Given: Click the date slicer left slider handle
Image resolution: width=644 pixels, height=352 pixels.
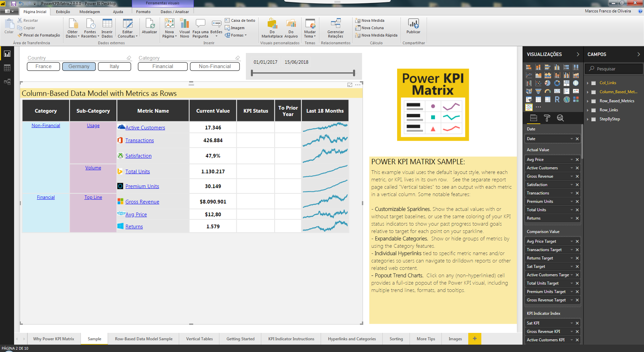Looking at the screenshot, I should 252,73.
